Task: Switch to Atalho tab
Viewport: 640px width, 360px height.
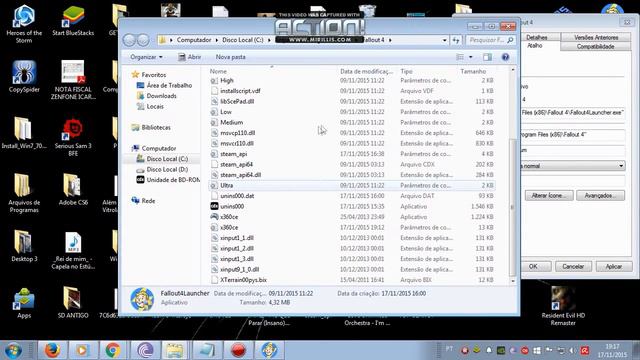Action: (534, 46)
